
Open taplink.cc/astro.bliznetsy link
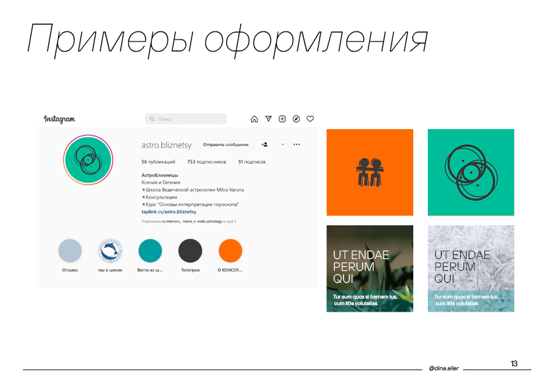pos(169,211)
